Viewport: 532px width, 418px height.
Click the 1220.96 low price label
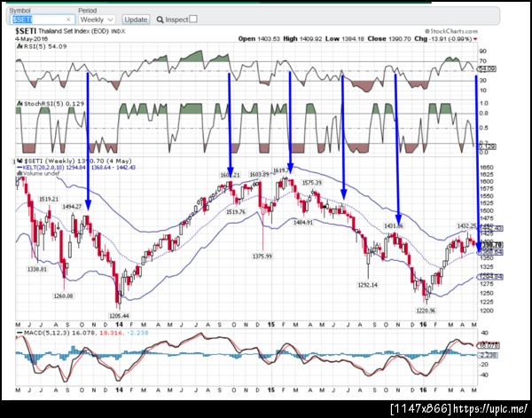coord(426,310)
